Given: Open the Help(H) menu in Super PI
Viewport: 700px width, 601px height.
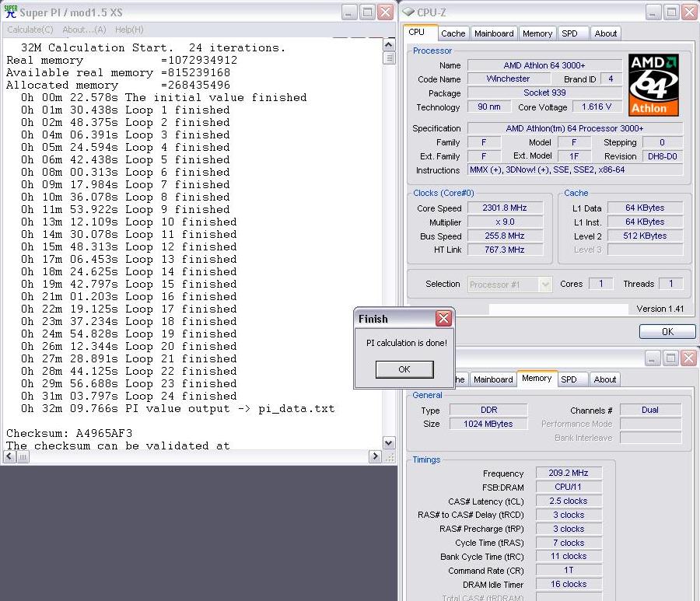Looking at the screenshot, I should coord(129,30).
